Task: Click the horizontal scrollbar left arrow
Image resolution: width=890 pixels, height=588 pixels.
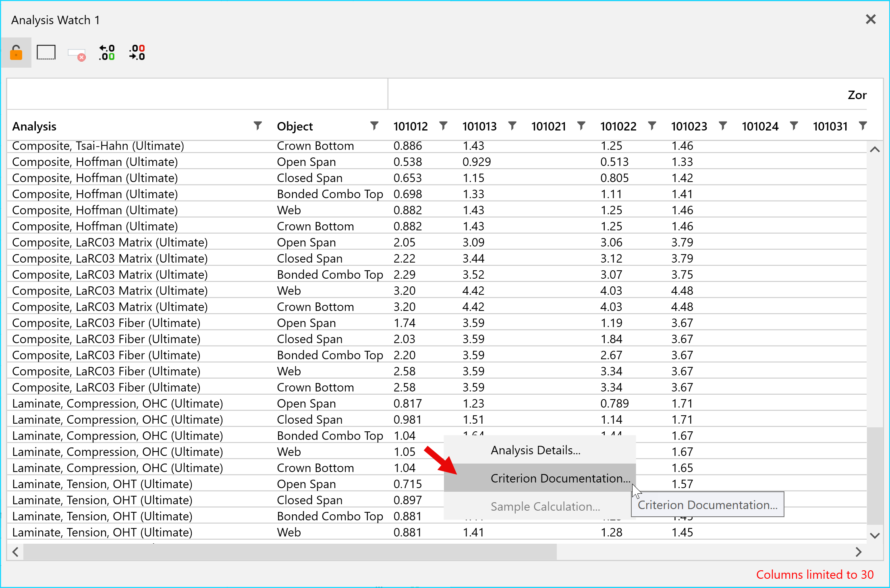Action: click(15, 552)
